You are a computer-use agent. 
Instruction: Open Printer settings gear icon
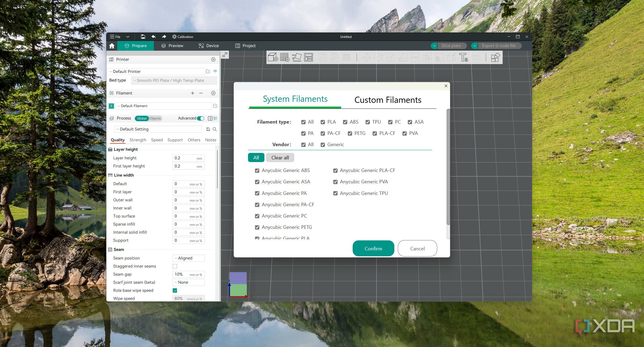click(x=213, y=59)
